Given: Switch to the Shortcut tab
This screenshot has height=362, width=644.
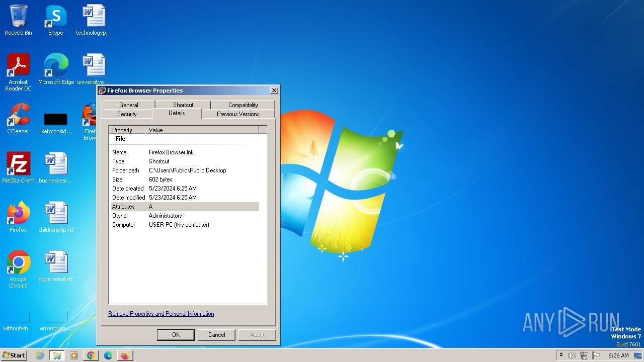Looking at the screenshot, I should click(x=183, y=105).
